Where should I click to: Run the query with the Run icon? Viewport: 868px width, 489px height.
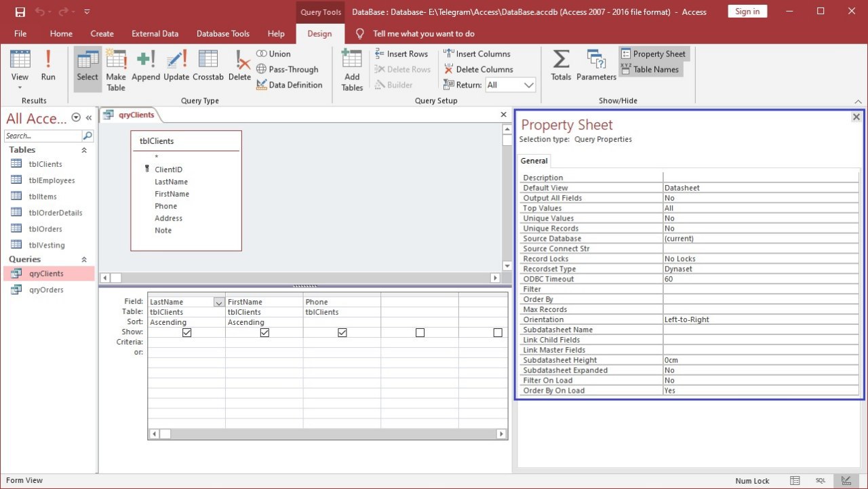pos(47,66)
